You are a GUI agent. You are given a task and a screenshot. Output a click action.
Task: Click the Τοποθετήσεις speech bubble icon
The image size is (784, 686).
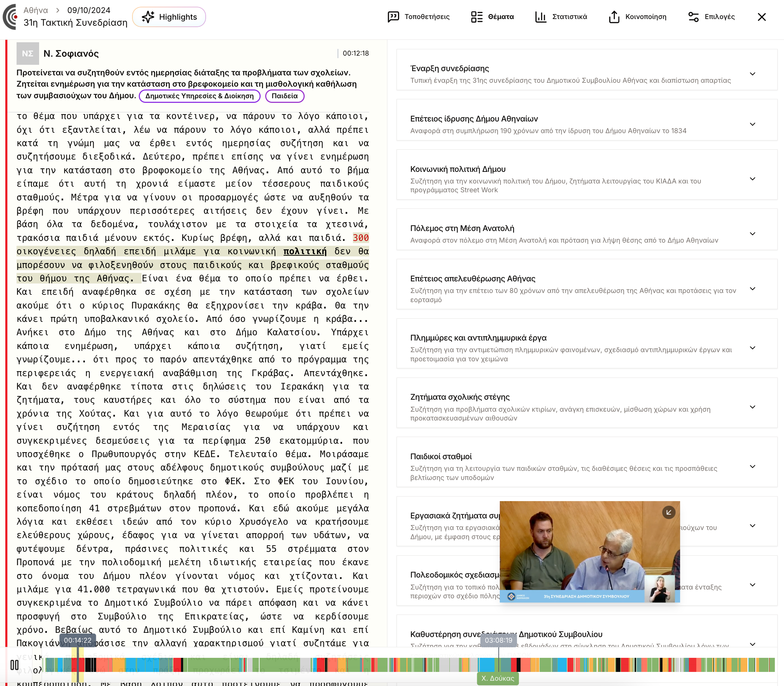click(393, 17)
